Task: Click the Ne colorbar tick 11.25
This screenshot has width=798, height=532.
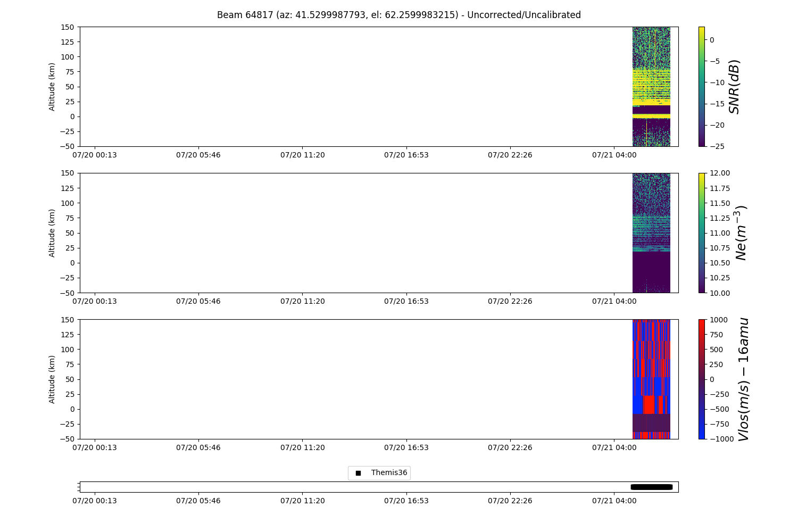Action: (x=719, y=218)
